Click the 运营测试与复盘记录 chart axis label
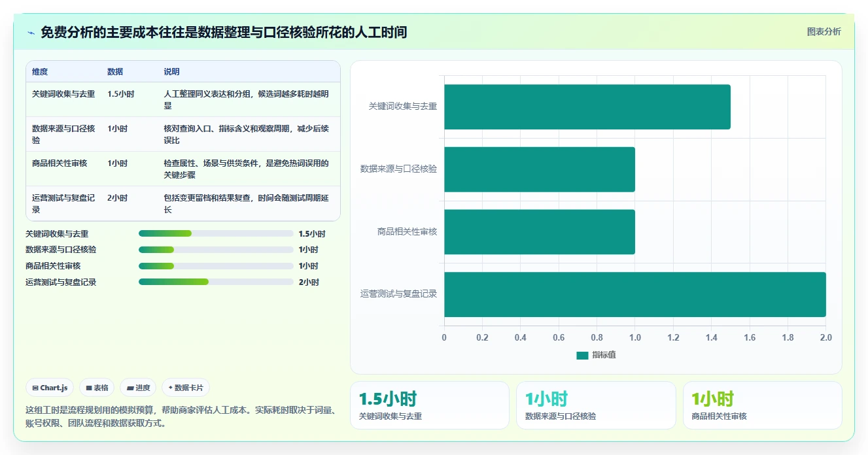 (x=398, y=294)
